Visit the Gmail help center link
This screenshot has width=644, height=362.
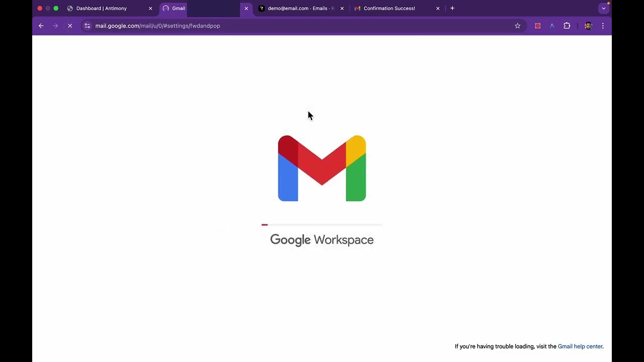pos(580,346)
